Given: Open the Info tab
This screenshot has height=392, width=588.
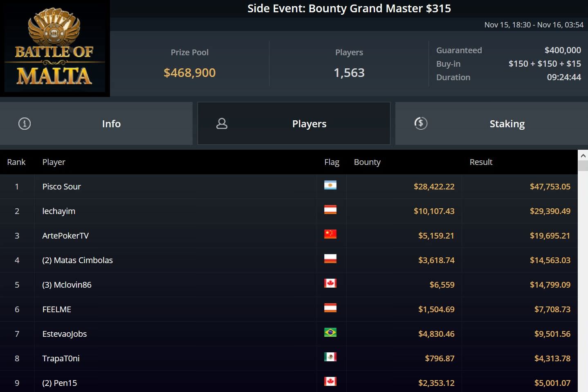Looking at the screenshot, I should (111, 124).
